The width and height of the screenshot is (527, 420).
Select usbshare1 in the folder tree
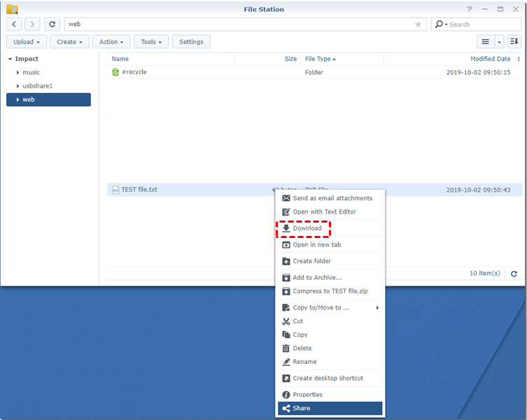[38, 86]
